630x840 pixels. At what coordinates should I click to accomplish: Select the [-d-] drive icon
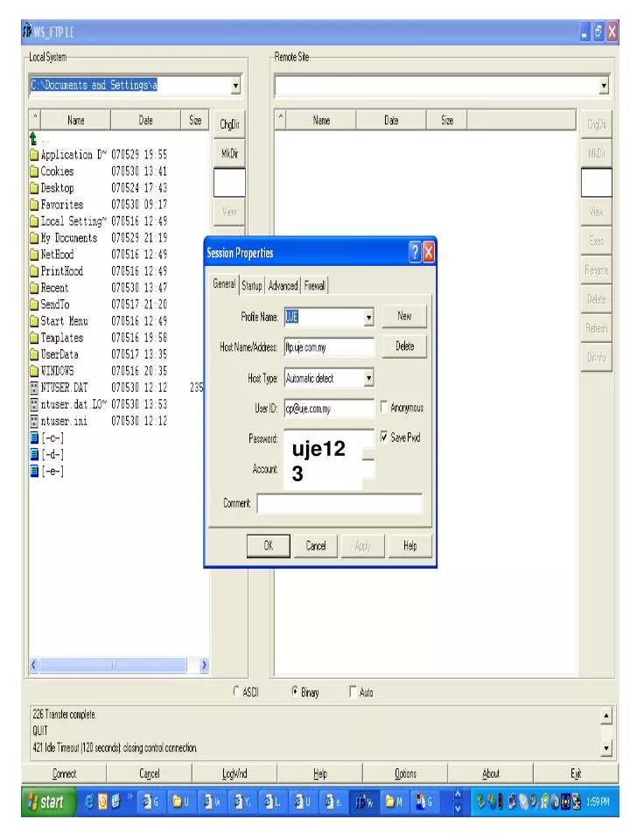coord(34,455)
